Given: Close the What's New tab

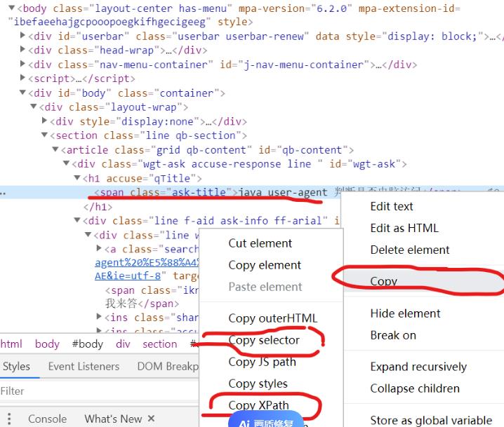Looking at the screenshot, I should click(x=151, y=419).
